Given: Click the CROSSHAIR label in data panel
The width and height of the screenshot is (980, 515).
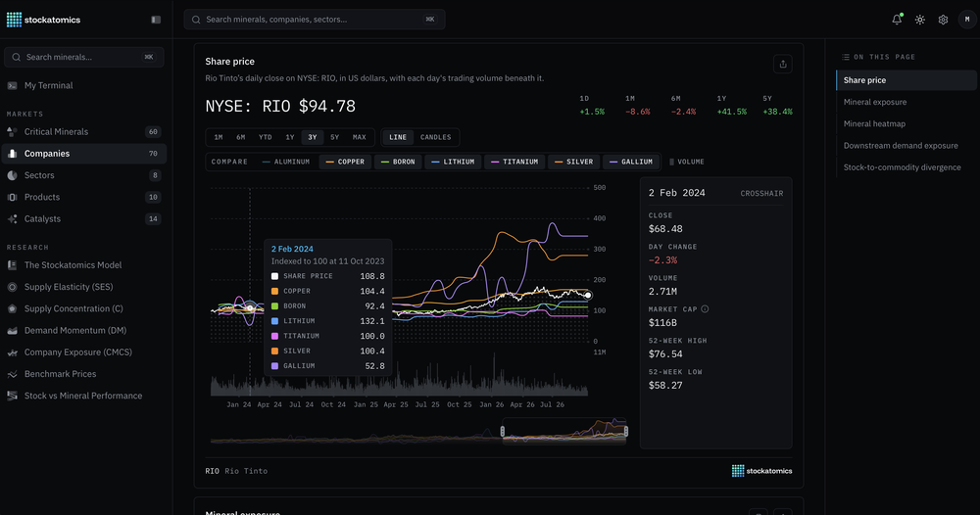Looking at the screenshot, I should [761, 194].
